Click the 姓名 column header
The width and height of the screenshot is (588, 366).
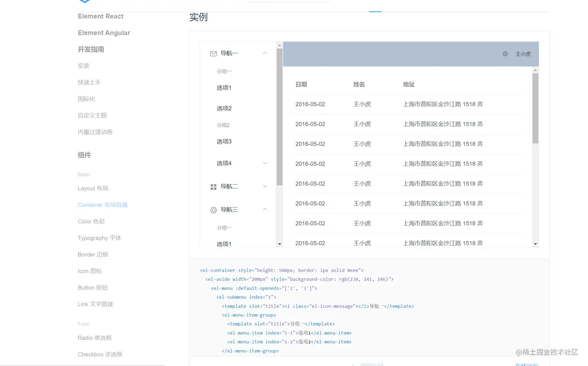point(359,84)
